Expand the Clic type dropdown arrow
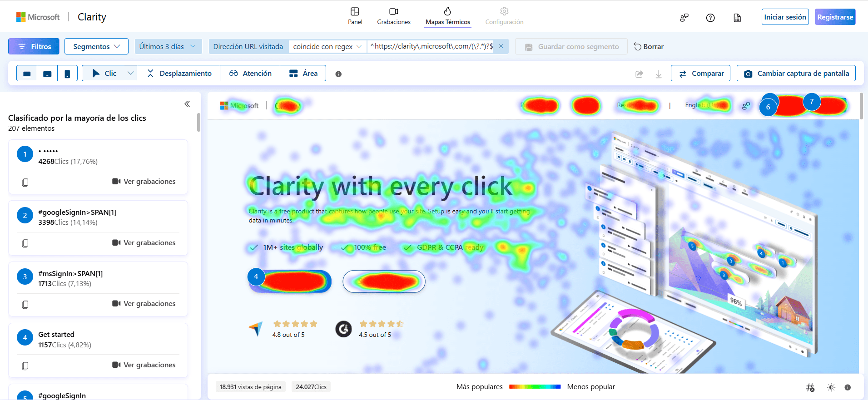The image size is (868, 400). tap(130, 73)
